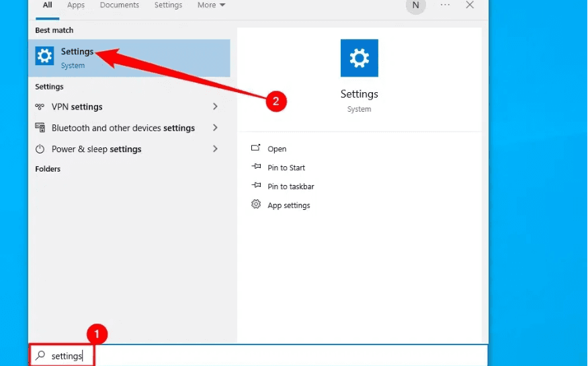The image size is (588, 366).
Task: Select the Settings filter tab at top
Action: click(x=168, y=5)
